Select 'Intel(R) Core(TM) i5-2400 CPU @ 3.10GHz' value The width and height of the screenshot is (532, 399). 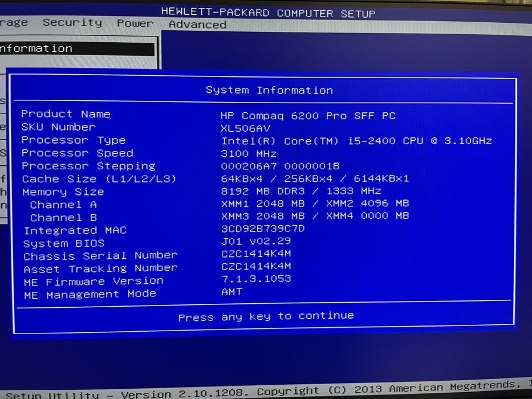pos(356,141)
